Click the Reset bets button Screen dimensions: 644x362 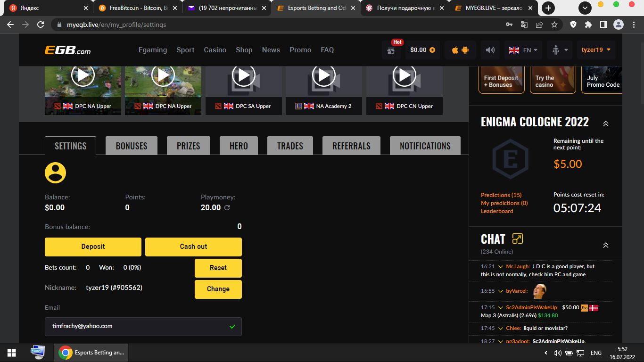pyautogui.click(x=218, y=268)
